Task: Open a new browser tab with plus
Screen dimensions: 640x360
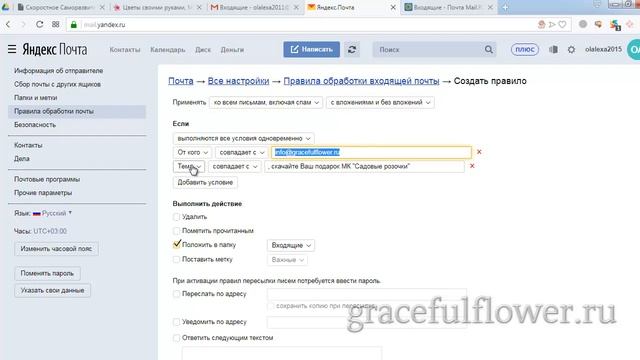Action: click(505, 7)
